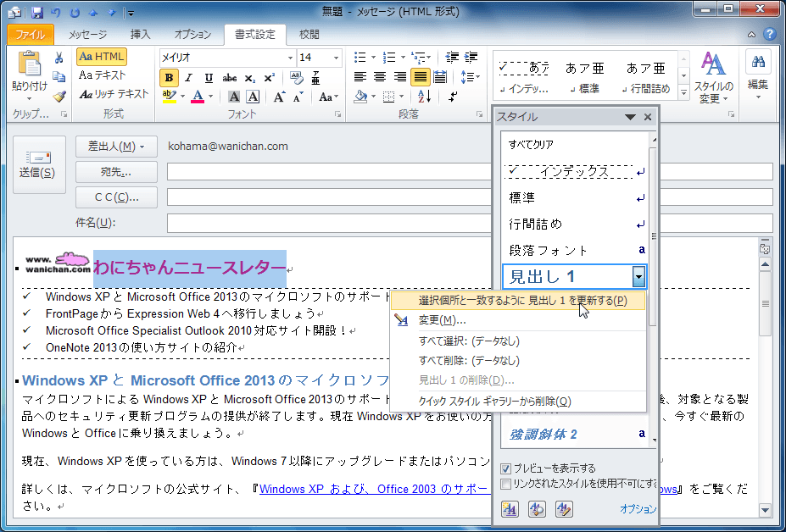Toggle the character border A icon
786x532 pixels.
point(253,97)
